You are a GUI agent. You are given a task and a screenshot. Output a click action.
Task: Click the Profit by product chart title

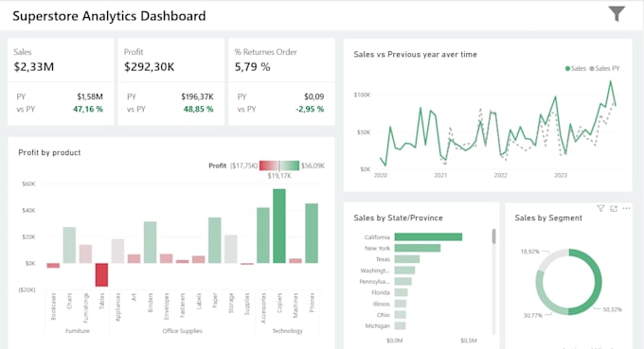click(x=49, y=152)
